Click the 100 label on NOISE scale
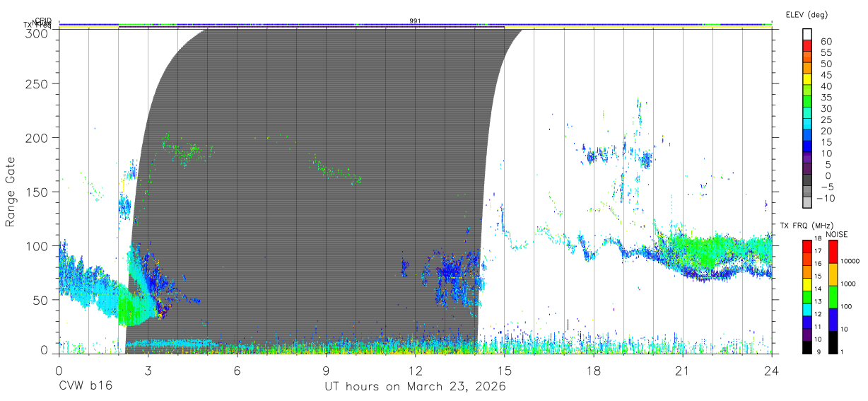 tap(847, 306)
